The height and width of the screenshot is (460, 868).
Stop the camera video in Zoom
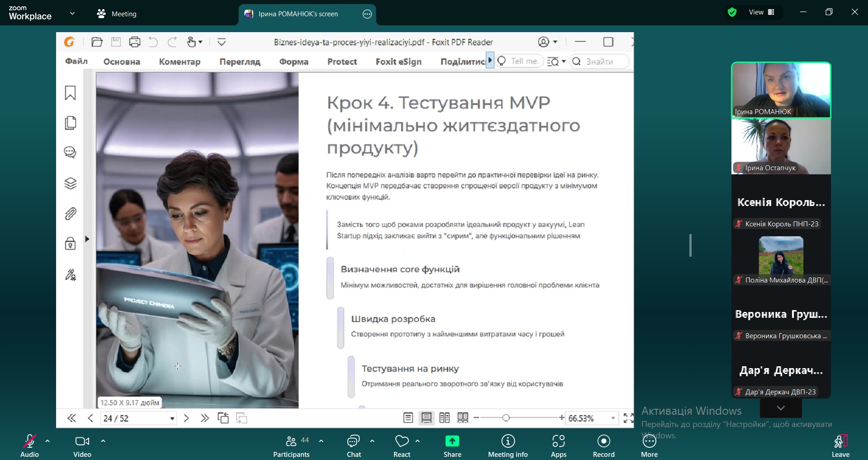(x=82, y=441)
